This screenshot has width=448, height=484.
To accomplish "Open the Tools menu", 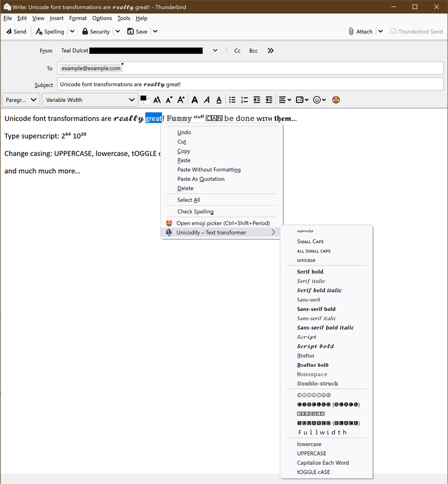I will [124, 18].
